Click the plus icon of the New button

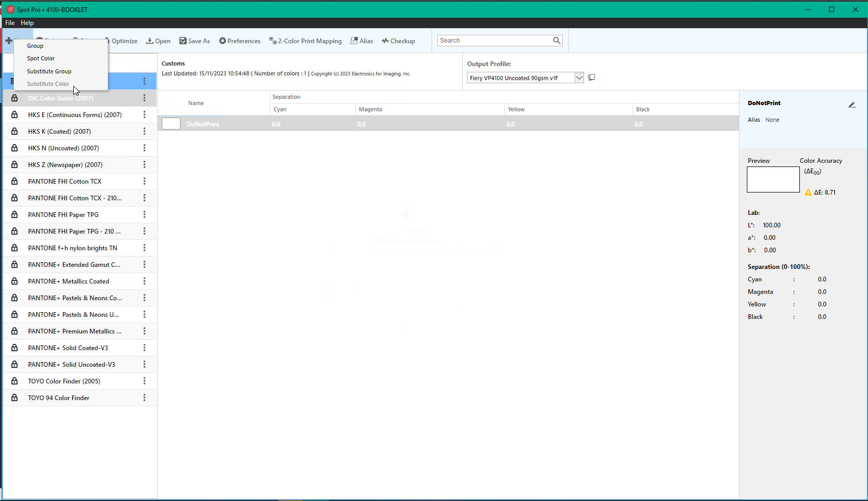(9, 41)
